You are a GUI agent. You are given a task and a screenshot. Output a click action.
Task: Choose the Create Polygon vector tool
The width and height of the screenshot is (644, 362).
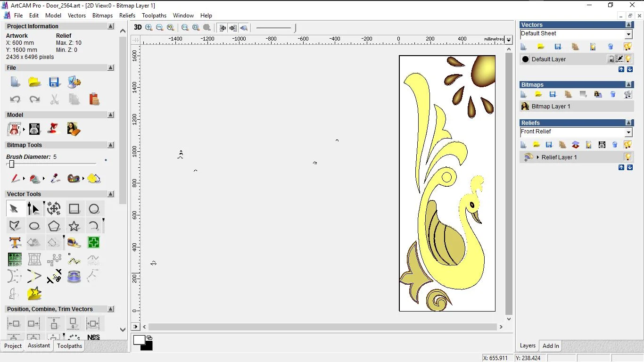[x=54, y=226]
